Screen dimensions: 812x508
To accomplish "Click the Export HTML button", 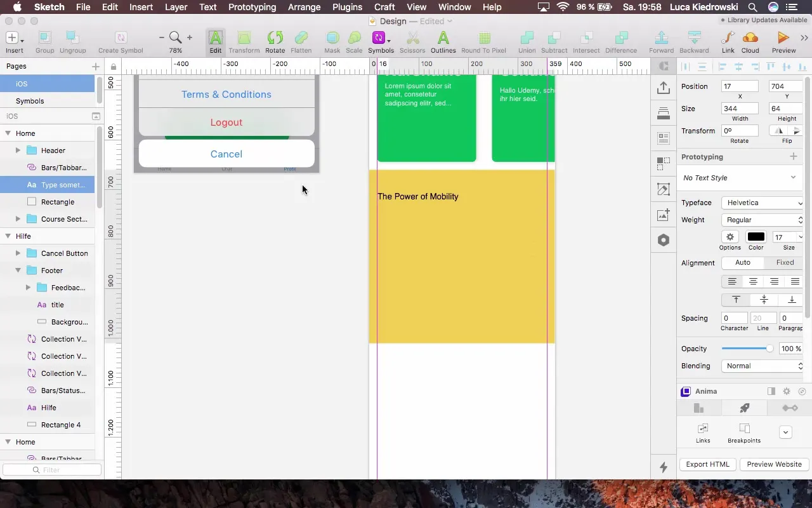I will point(707,464).
